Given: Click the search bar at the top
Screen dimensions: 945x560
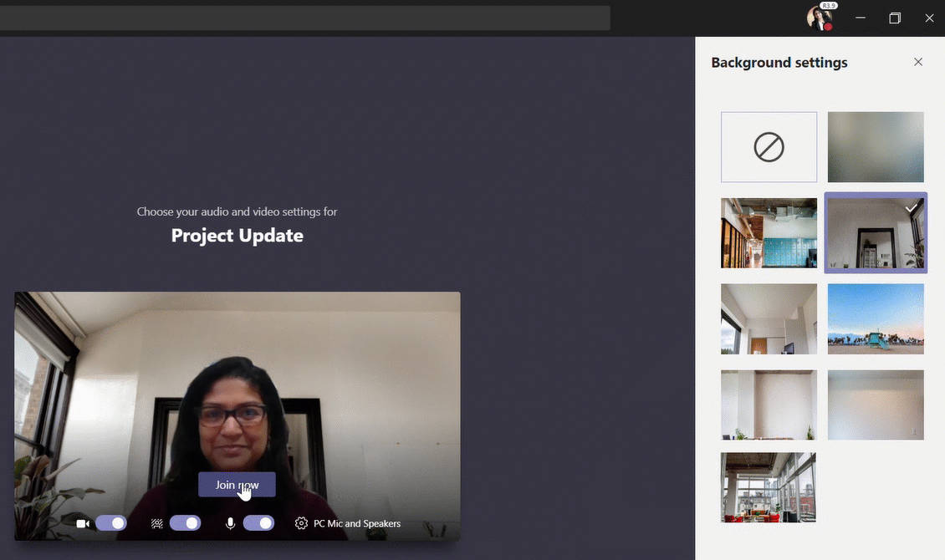Looking at the screenshot, I should point(305,18).
